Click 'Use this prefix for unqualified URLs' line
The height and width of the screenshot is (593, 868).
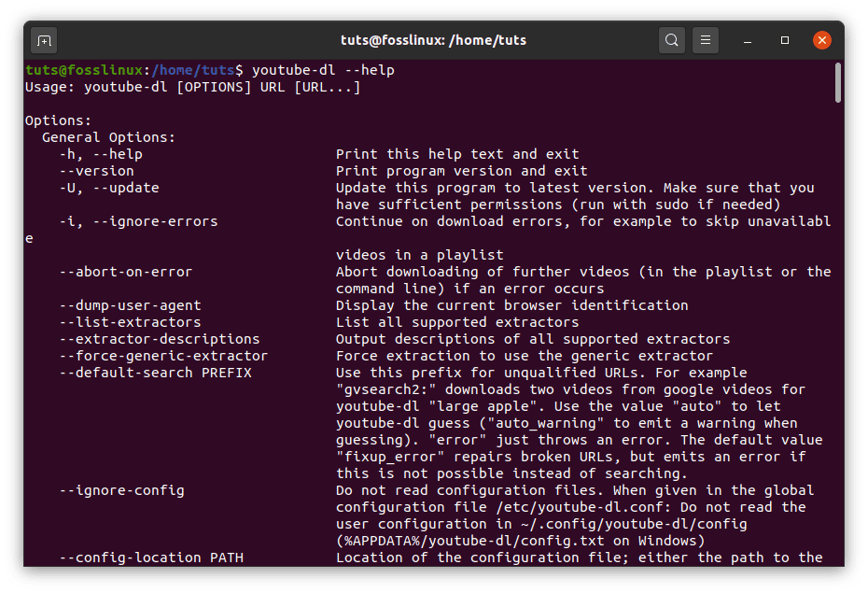[x=541, y=373]
